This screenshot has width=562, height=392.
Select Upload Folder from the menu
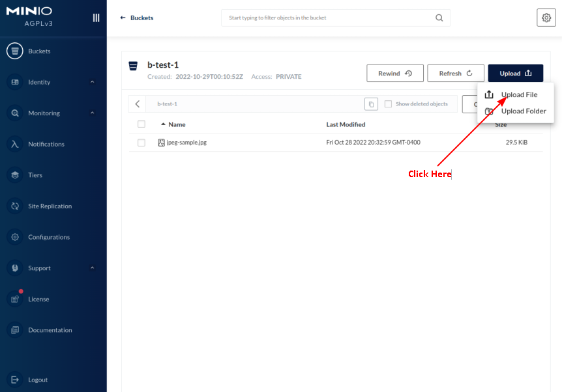[522, 111]
